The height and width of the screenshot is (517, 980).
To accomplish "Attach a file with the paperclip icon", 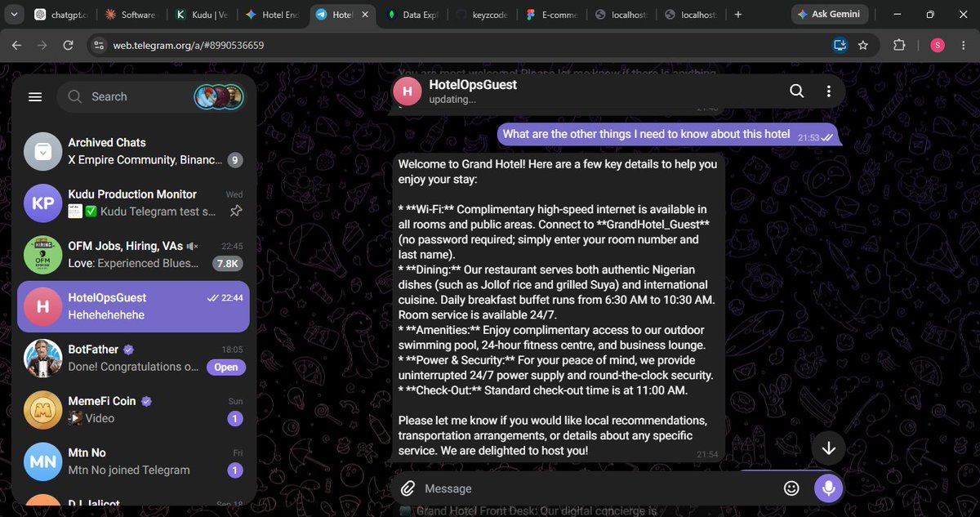I will 408,488.
